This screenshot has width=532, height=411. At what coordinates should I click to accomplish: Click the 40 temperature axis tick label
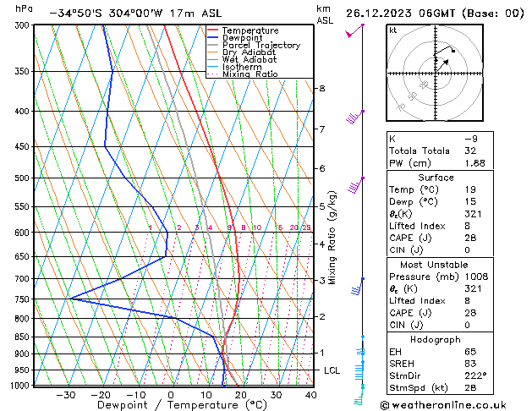point(310,395)
